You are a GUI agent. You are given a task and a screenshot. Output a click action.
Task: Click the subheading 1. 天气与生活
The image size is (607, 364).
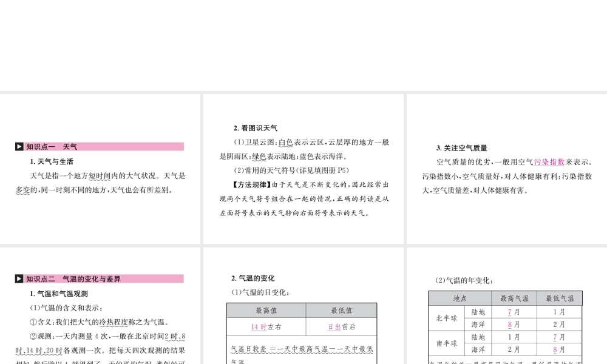point(52,162)
